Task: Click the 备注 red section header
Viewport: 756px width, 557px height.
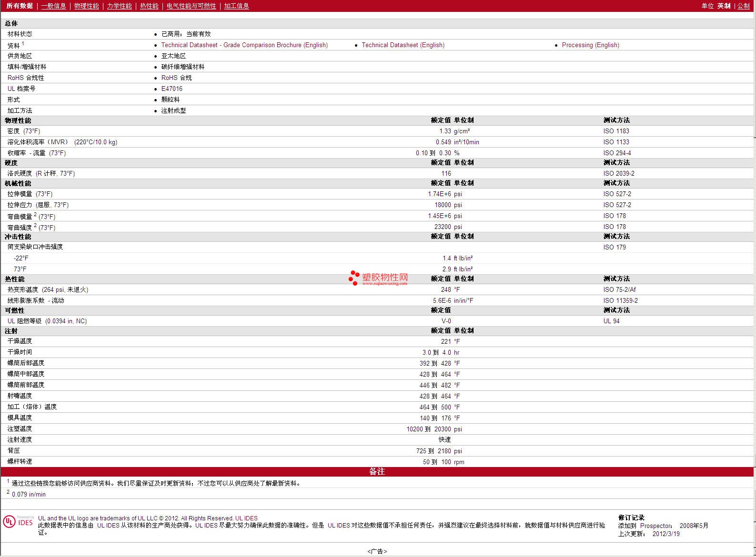Action: 377,471
